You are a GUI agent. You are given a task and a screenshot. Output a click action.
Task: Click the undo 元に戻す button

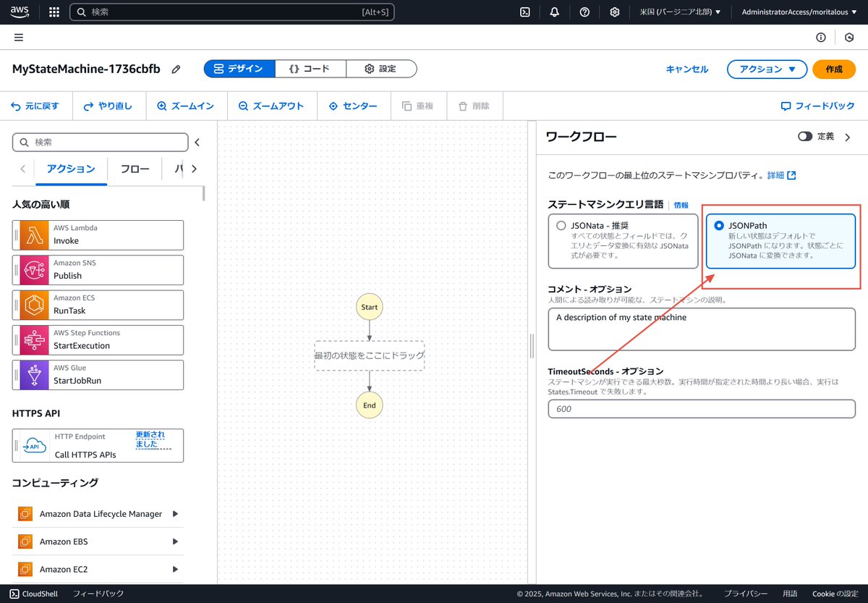(x=35, y=106)
